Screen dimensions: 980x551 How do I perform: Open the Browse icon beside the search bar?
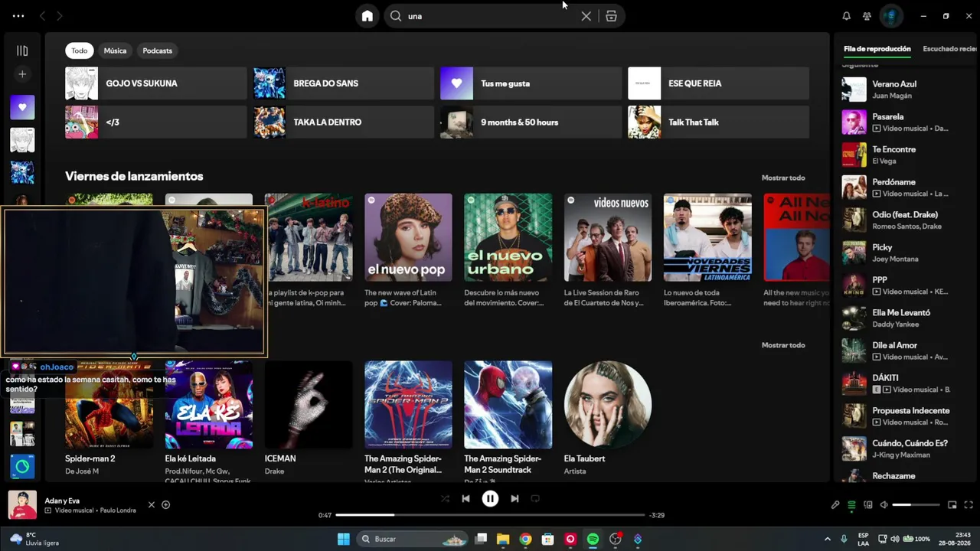611,16
